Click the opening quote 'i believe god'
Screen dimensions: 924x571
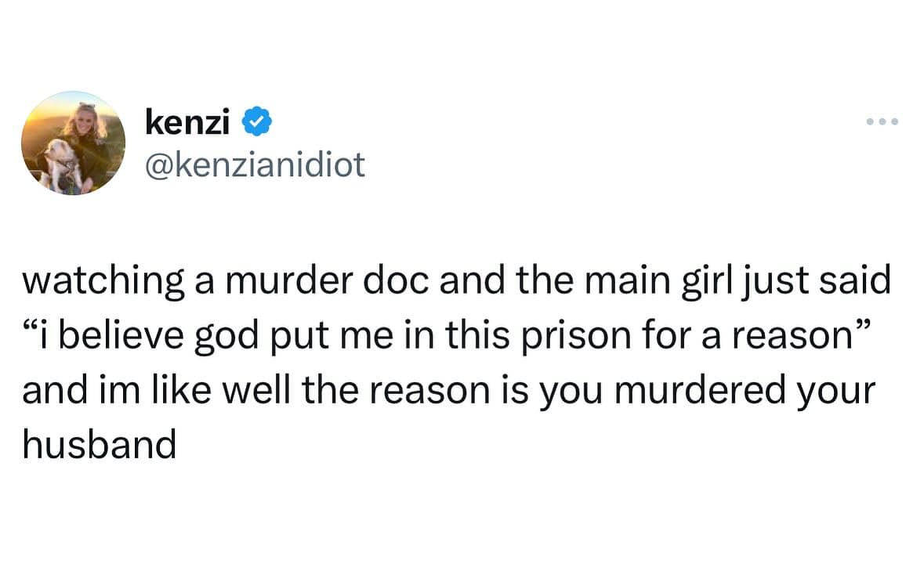(x=140, y=335)
